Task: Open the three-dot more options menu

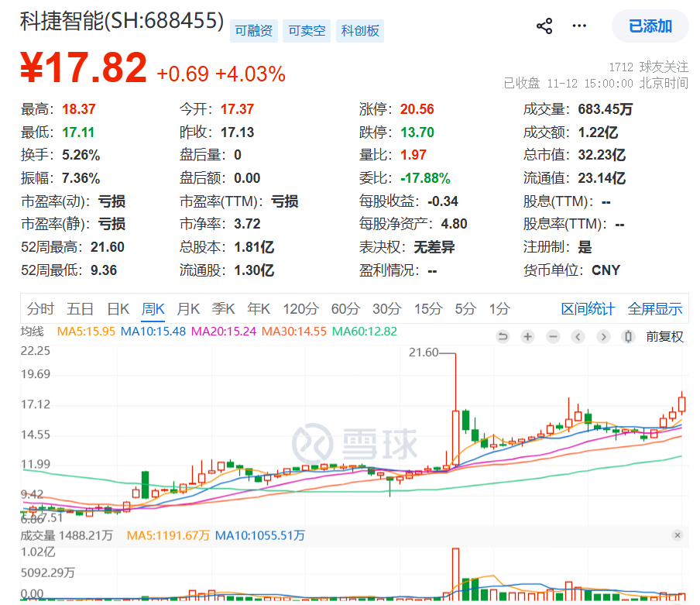Action: pyautogui.click(x=579, y=26)
